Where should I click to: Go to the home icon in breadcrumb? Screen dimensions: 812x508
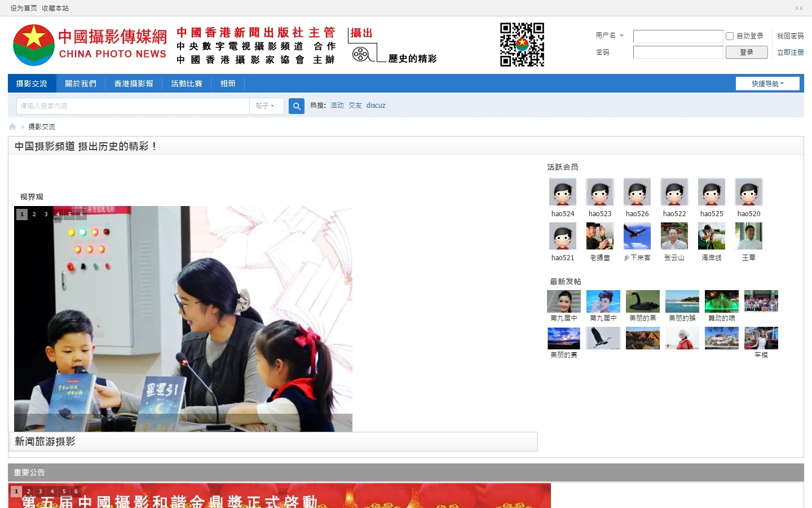coord(12,127)
